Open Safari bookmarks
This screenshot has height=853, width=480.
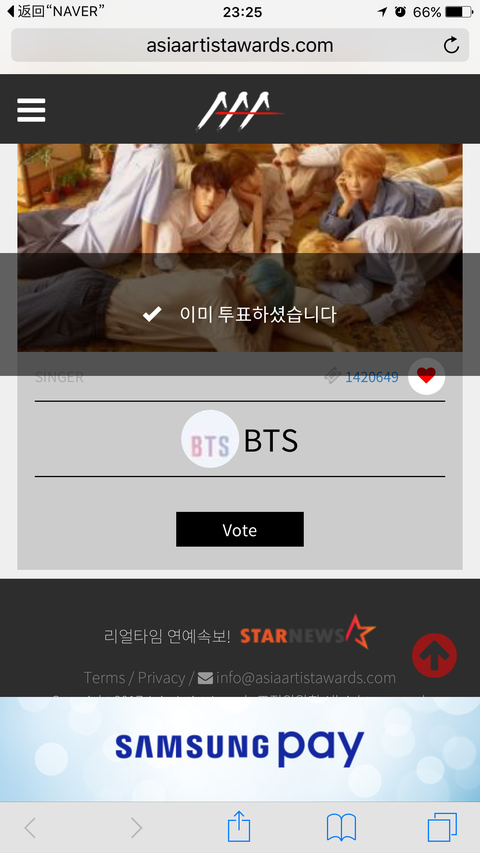(x=341, y=828)
